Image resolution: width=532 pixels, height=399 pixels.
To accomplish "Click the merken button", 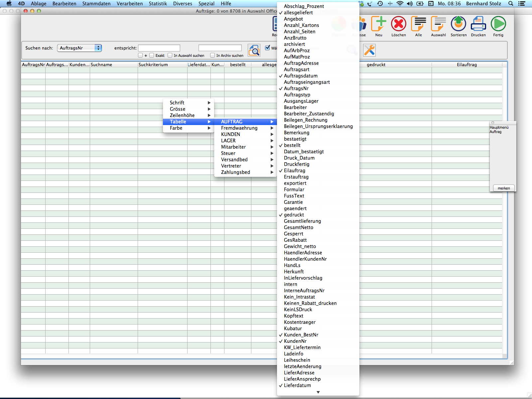I will pos(503,188).
